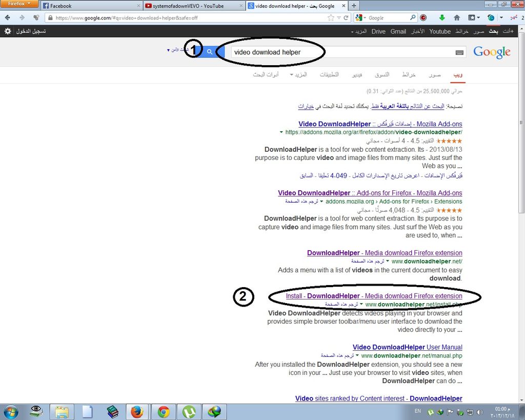The height and width of the screenshot is (420, 525).
Task: Select the فيديو video results tab
Action: (x=357, y=74)
